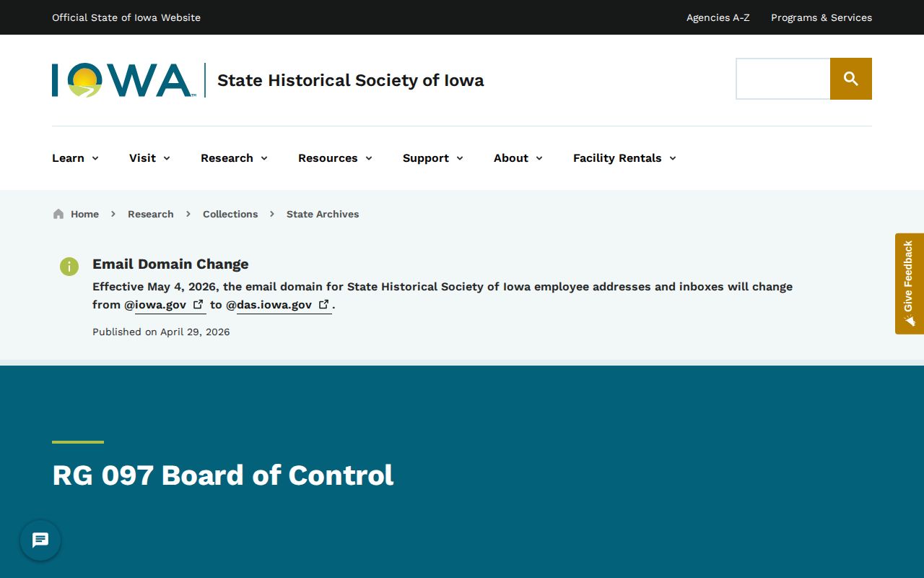Screen dimensions: 924x578
Task: Go to Collections breadcrumb link
Action: coord(230,214)
